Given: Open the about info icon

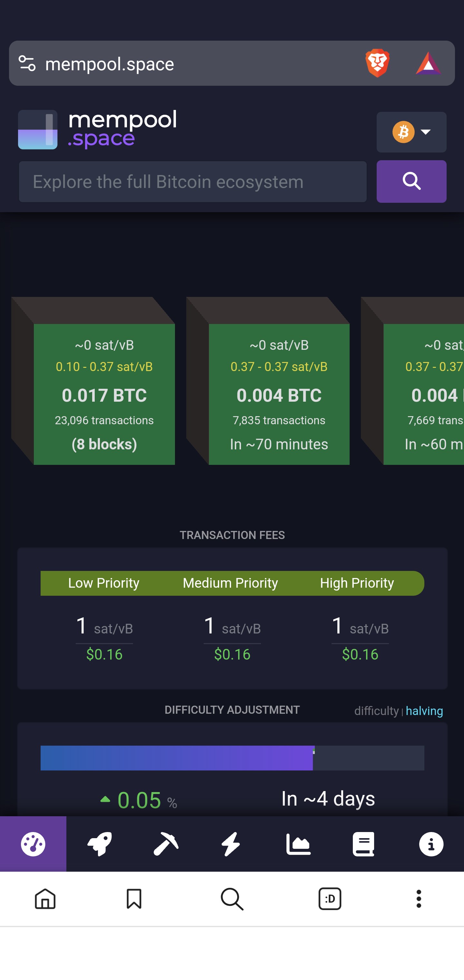Looking at the screenshot, I should (431, 844).
